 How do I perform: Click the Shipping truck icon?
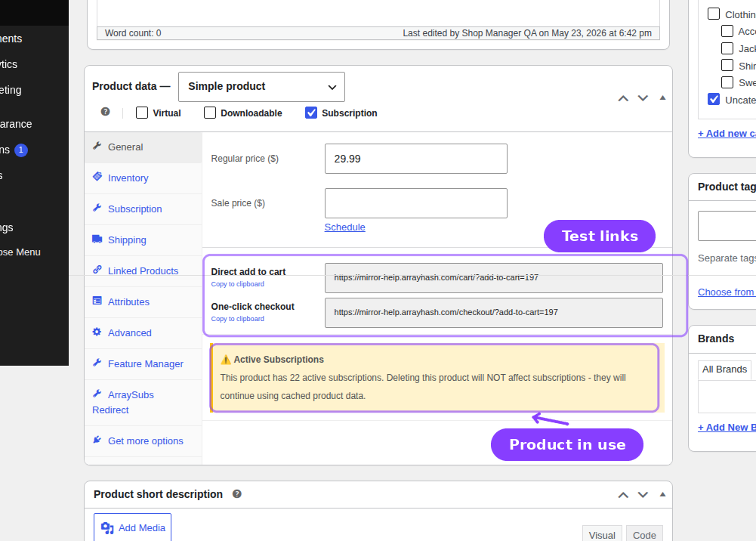tap(97, 239)
